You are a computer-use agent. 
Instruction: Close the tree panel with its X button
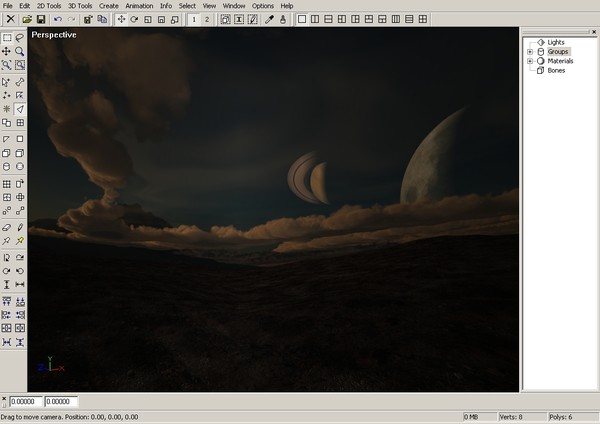[594, 32]
